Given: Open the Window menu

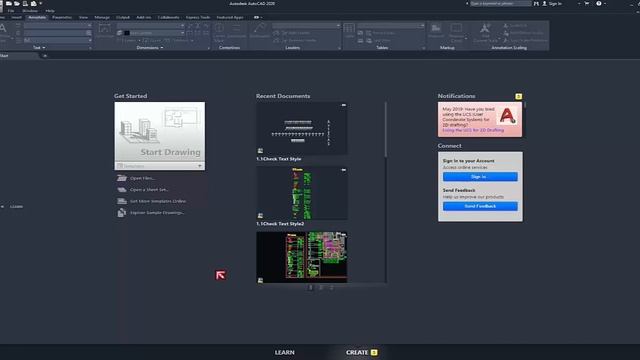Looking at the screenshot, I should click(30, 11).
